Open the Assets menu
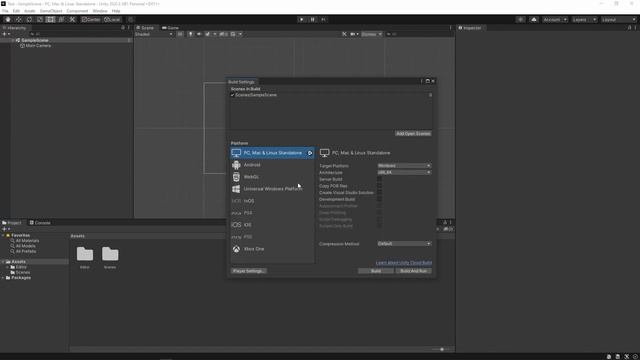 click(x=30, y=11)
